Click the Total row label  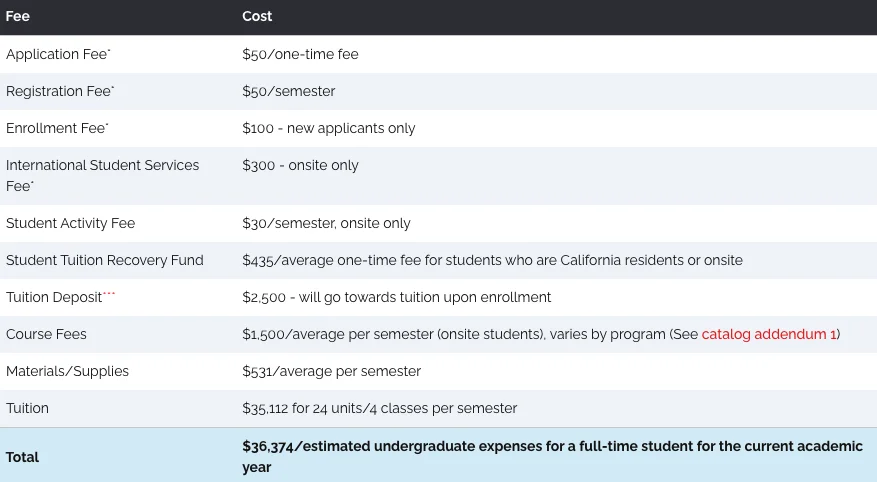tap(23, 457)
